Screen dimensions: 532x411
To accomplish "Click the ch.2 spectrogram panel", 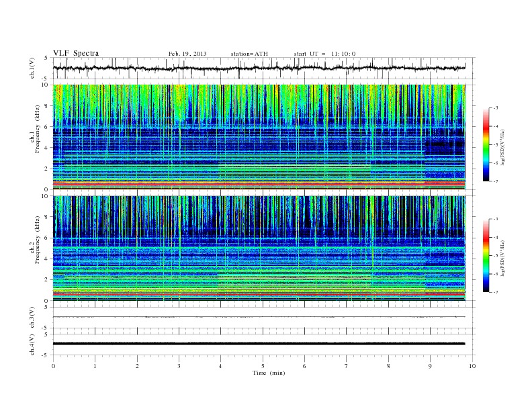I will [x=259, y=248].
